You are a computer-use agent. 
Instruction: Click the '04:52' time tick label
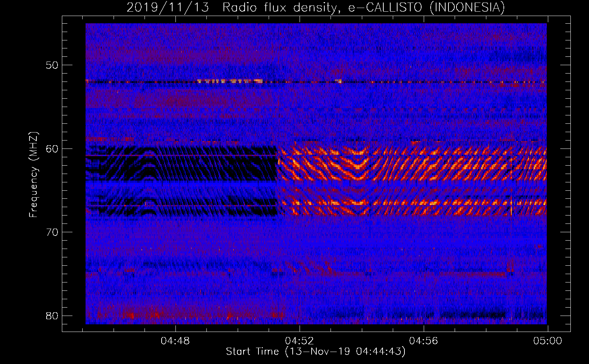pos(299,341)
